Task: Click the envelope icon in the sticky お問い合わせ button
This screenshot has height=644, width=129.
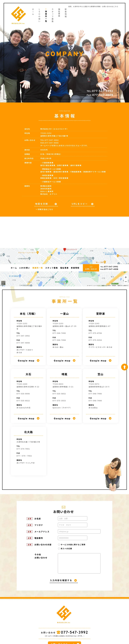Action: (91, 267)
